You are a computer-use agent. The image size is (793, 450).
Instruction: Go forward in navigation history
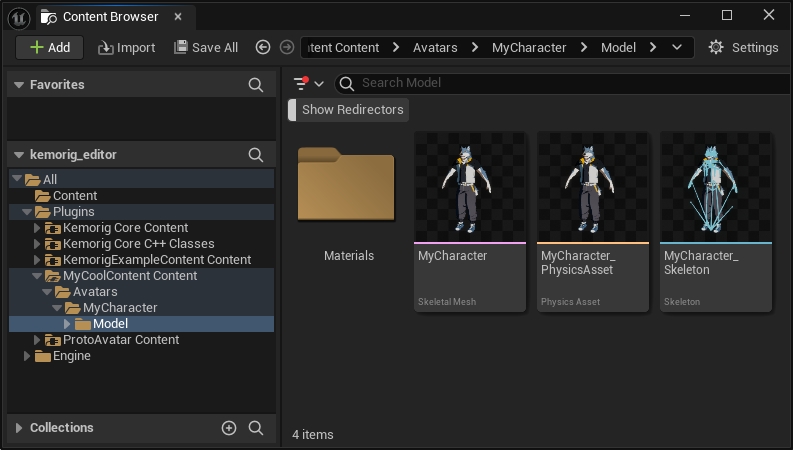click(x=287, y=47)
